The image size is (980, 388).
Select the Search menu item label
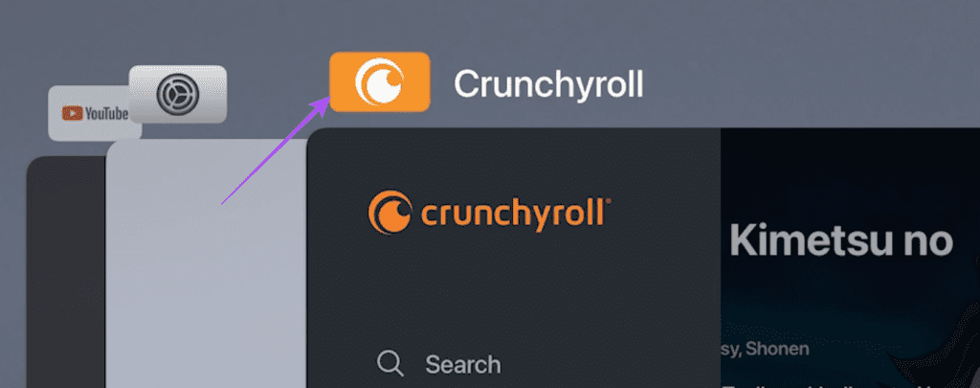pyautogui.click(x=462, y=364)
